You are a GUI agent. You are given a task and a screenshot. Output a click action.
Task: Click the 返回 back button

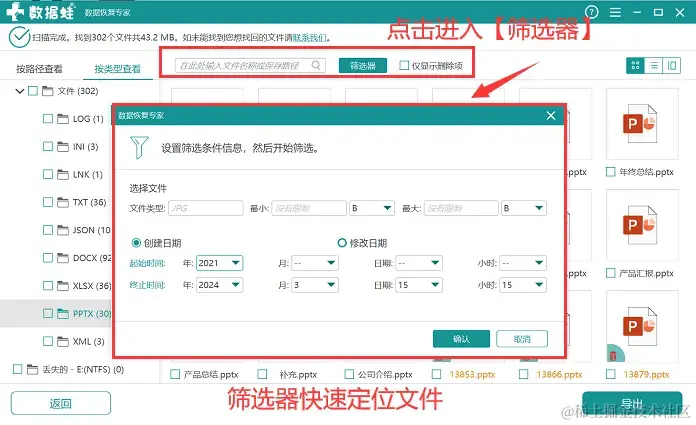tap(61, 403)
